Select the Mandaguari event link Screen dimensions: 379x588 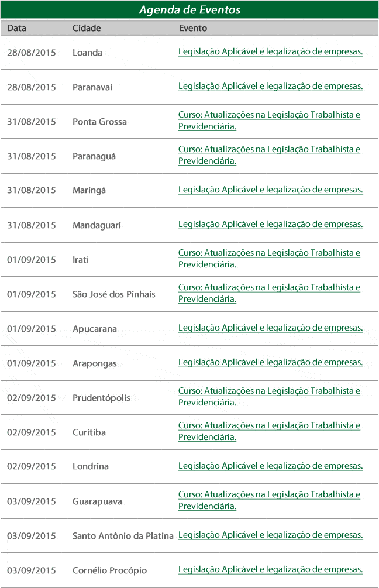270,224
